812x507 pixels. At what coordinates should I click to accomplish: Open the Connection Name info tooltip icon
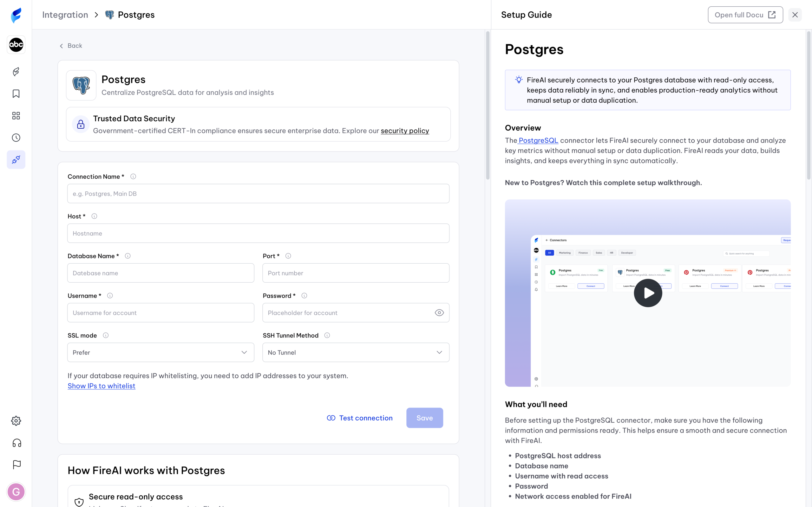click(133, 176)
